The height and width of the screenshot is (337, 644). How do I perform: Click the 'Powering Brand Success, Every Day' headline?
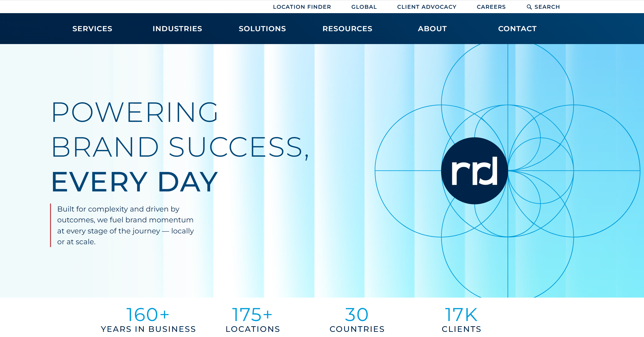coord(180,147)
